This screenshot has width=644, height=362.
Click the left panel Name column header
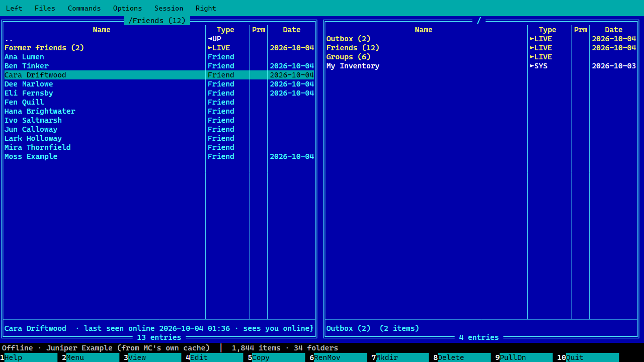(x=102, y=30)
